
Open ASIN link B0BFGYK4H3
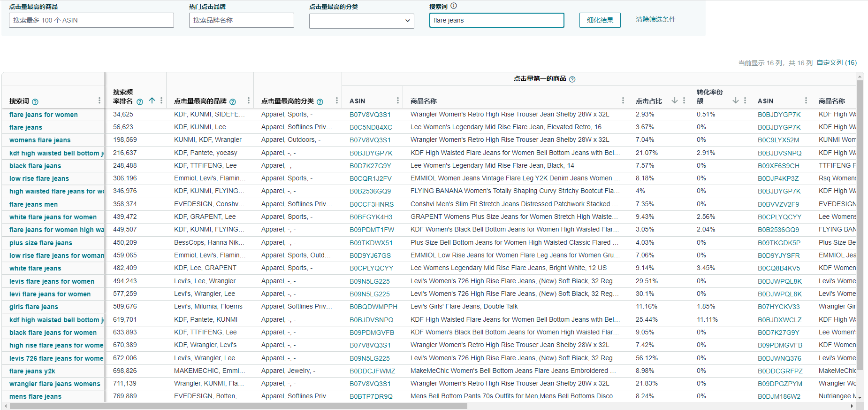click(371, 217)
